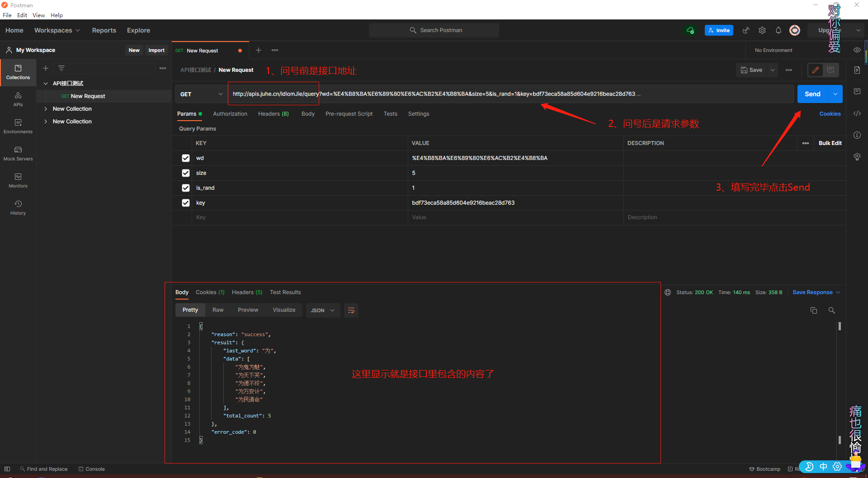Image resolution: width=868 pixels, height=478 pixels.
Task: Switch to build mode pencil icon
Action: point(816,70)
